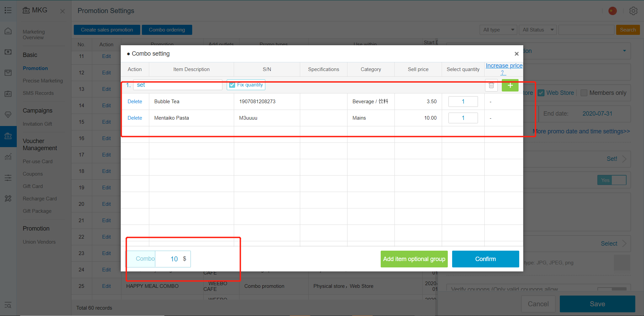Open the All type dropdown
The width and height of the screenshot is (644, 316).
pyautogui.click(x=498, y=30)
